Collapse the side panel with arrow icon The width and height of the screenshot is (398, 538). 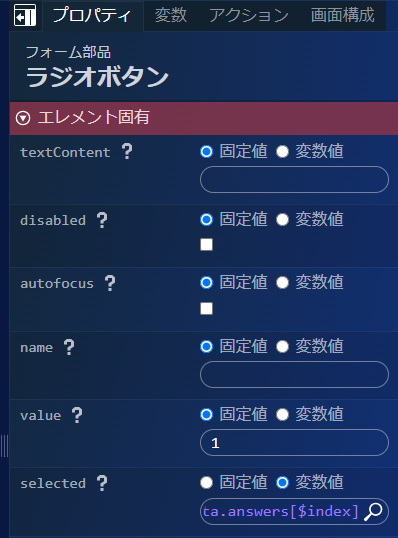pos(25,15)
